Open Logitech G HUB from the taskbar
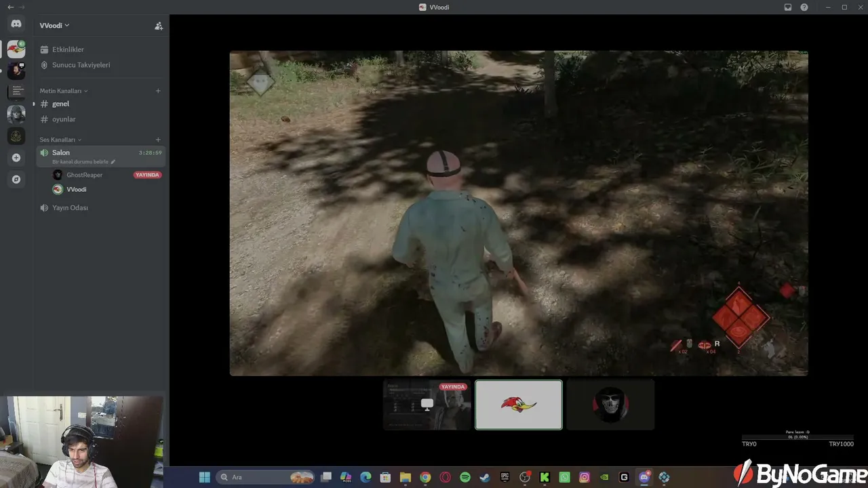Screen dimensions: 868x488 pyautogui.click(x=624, y=477)
